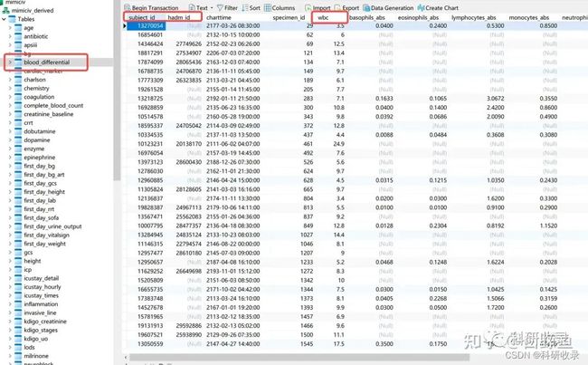Click the epinephrine table icon
Screen dimensions: 588x365
click(18, 158)
